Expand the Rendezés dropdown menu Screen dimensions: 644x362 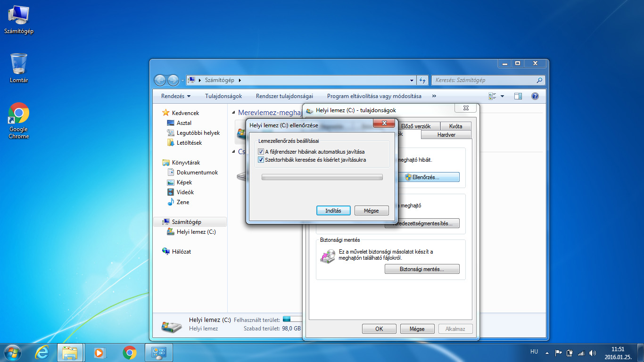(176, 96)
